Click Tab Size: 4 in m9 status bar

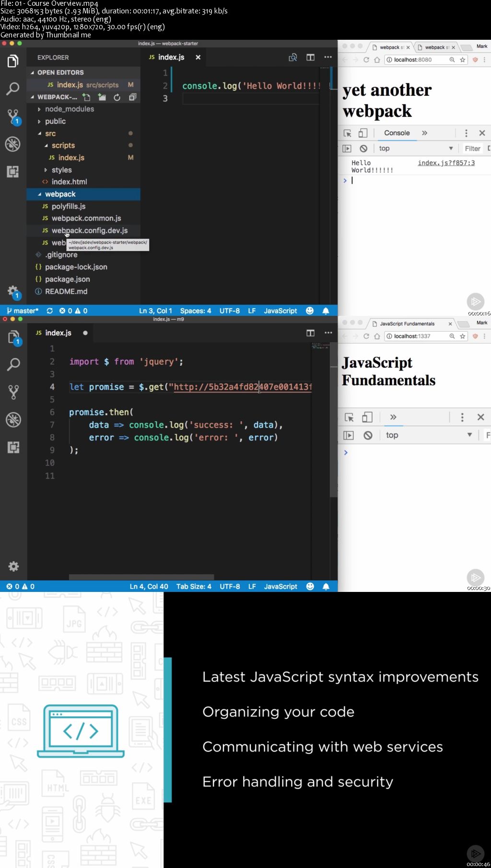[194, 586]
